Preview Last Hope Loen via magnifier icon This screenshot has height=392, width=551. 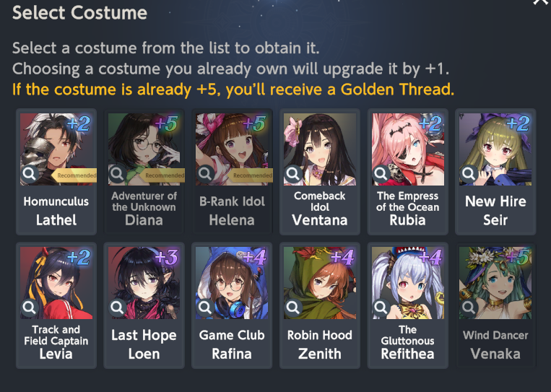118,308
